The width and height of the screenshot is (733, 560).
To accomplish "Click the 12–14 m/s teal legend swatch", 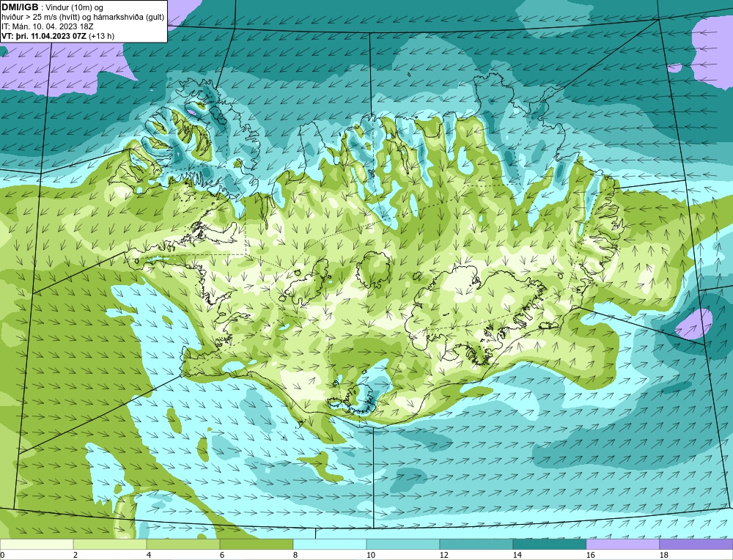I will pos(476,544).
